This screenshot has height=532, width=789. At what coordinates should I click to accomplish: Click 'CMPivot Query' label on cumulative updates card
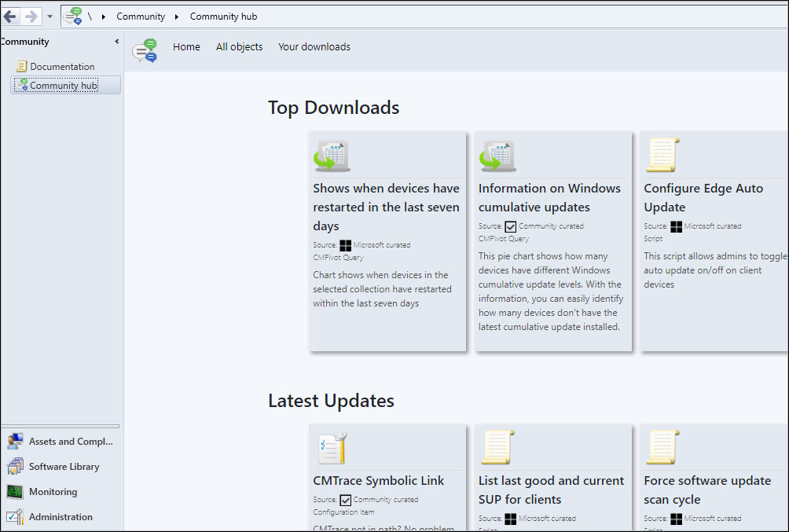504,239
